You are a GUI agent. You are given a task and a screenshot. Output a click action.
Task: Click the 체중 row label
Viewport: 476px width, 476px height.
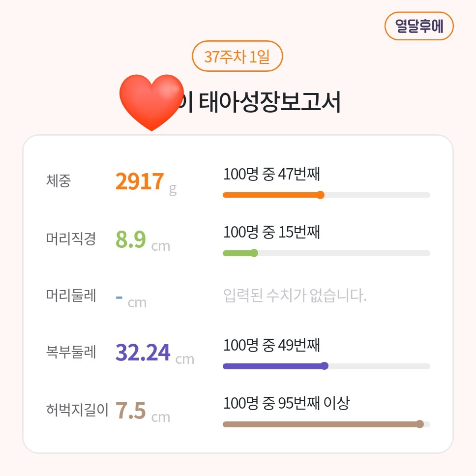coord(59,181)
